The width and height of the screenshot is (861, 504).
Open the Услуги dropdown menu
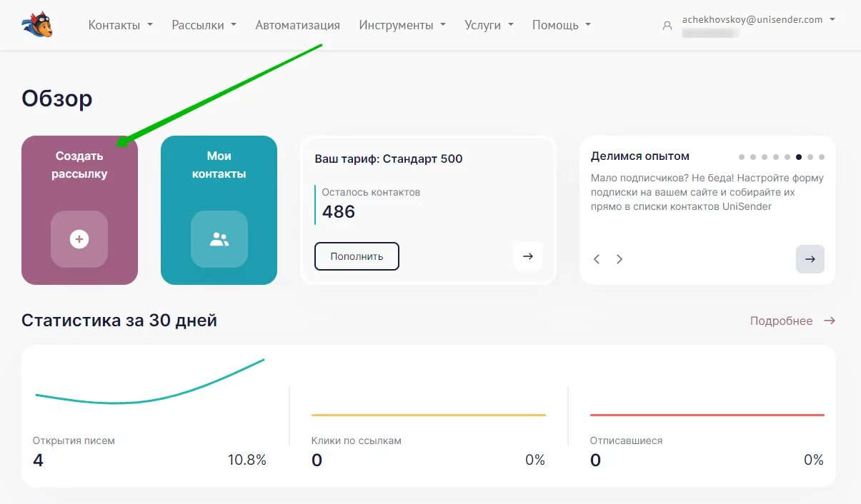click(x=489, y=25)
